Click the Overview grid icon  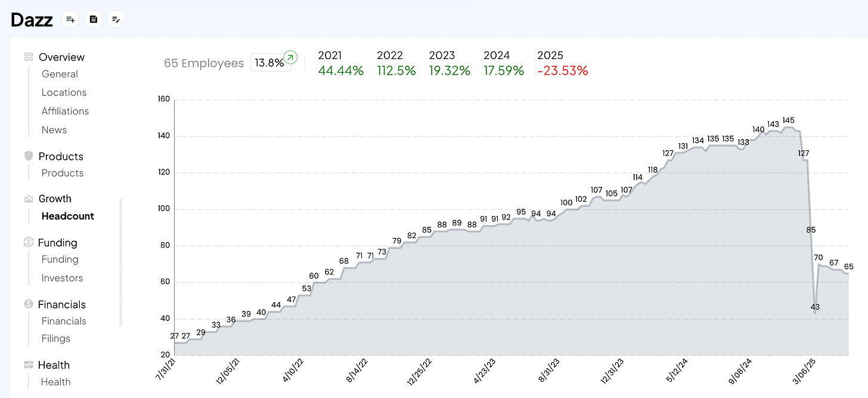coord(28,57)
